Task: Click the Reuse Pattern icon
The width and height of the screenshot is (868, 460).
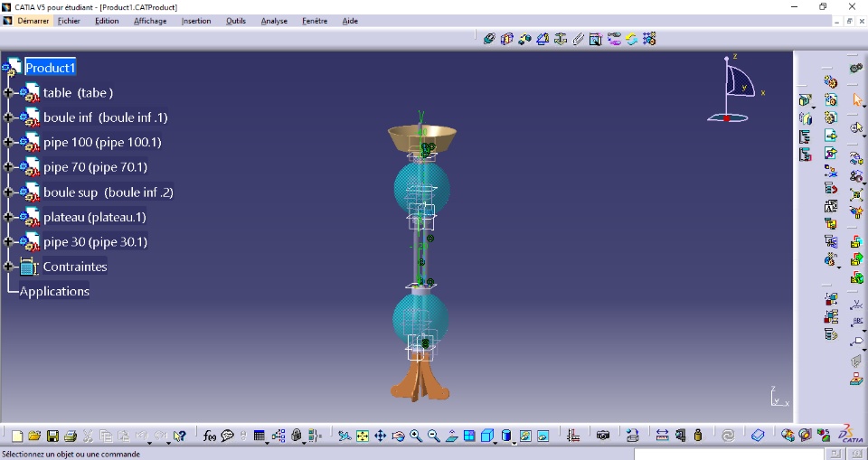Action: click(649, 39)
